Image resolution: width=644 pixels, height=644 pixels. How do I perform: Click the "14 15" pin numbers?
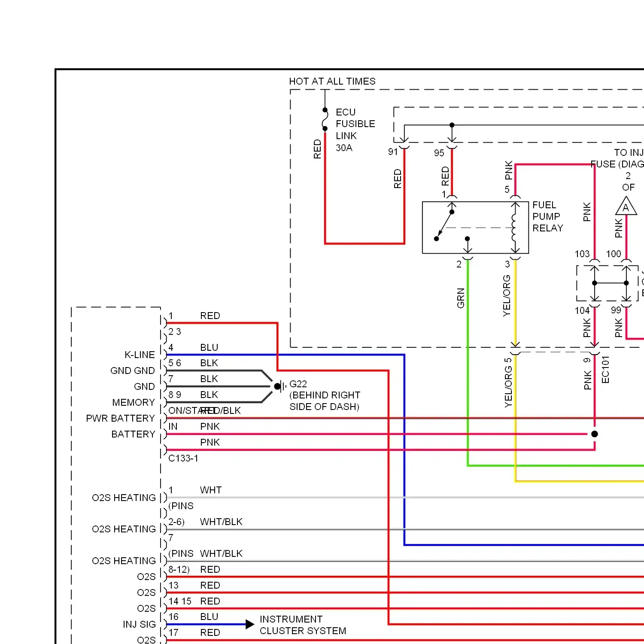[x=180, y=601]
